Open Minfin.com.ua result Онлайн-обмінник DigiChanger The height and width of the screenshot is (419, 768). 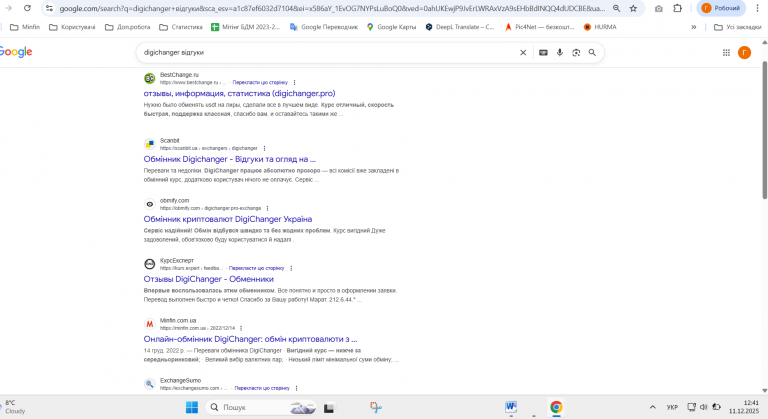(250, 339)
